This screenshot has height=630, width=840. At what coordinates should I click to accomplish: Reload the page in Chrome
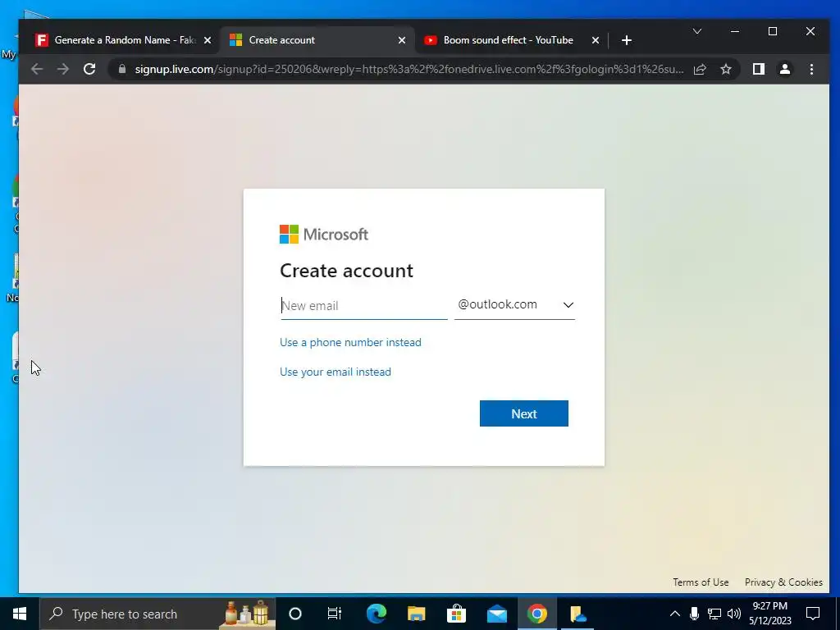click(89, 69)
